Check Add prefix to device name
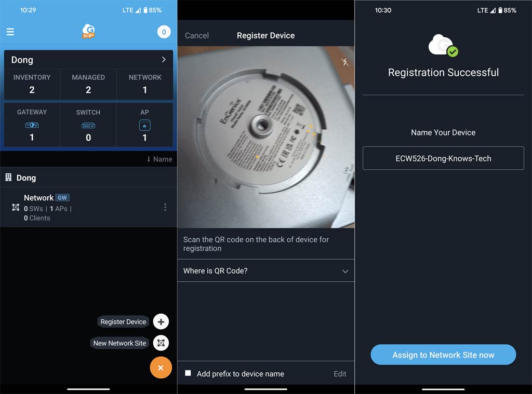Viewport: 532px width, 394px height. [x=188, y=373]
